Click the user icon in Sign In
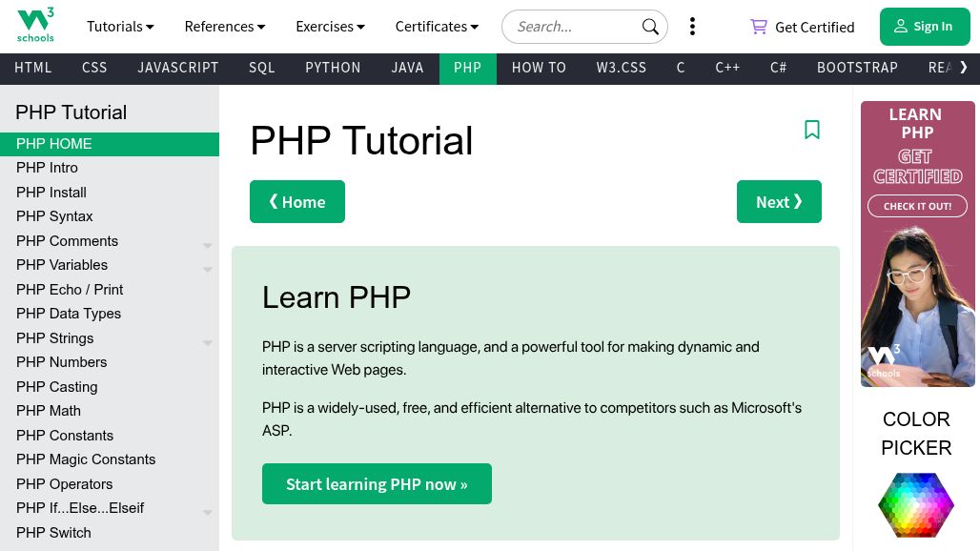The width and height of the screenshot is (980, 551). 900,27
